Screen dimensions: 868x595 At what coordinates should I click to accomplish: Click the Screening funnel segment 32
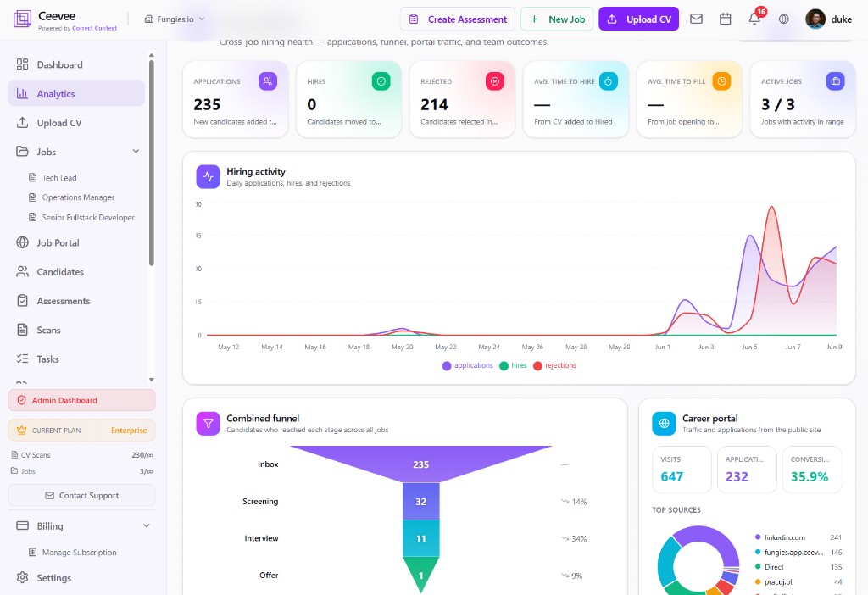(x=420, y=502)
